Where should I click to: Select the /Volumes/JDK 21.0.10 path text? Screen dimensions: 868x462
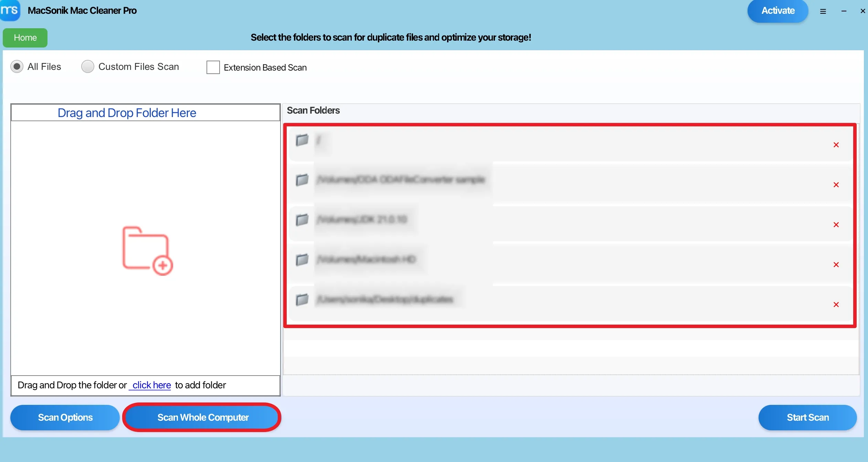coord(362,220)
